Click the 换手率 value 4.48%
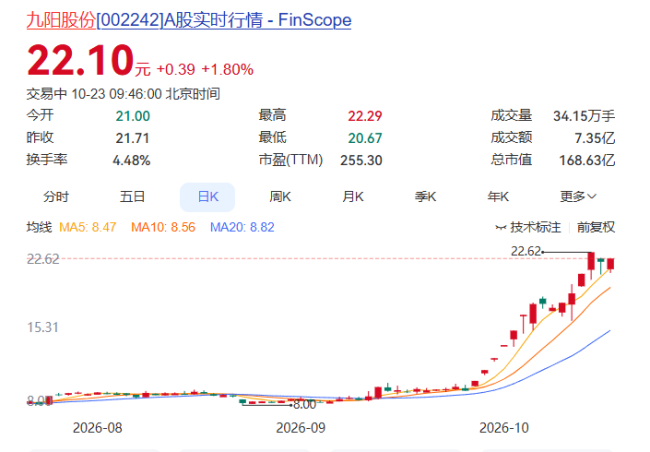Screen dimensions: 650x452 [131, 160]
